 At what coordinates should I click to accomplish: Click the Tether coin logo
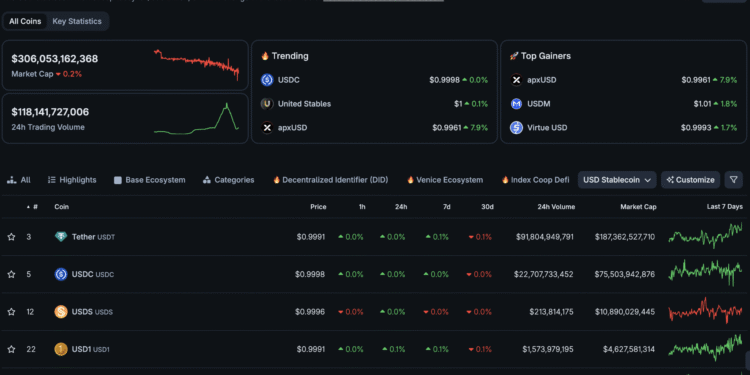61,237
